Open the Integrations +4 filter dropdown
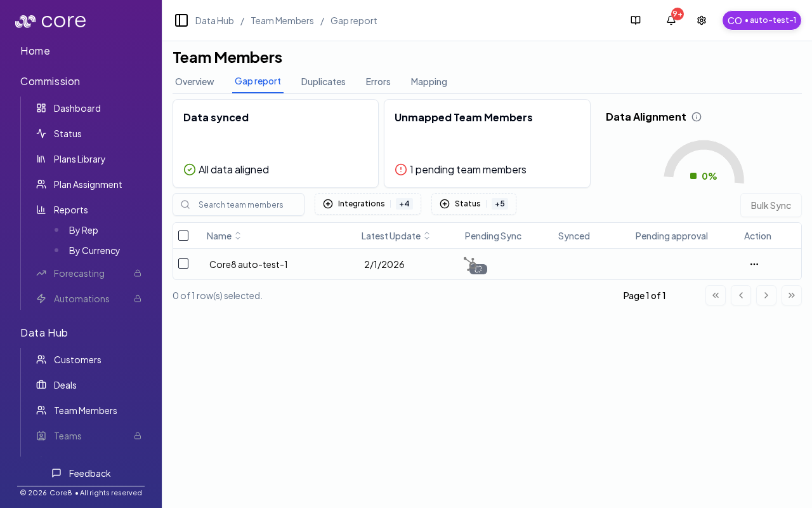Viewport: 812px width, 508px height. click(367, 204)
